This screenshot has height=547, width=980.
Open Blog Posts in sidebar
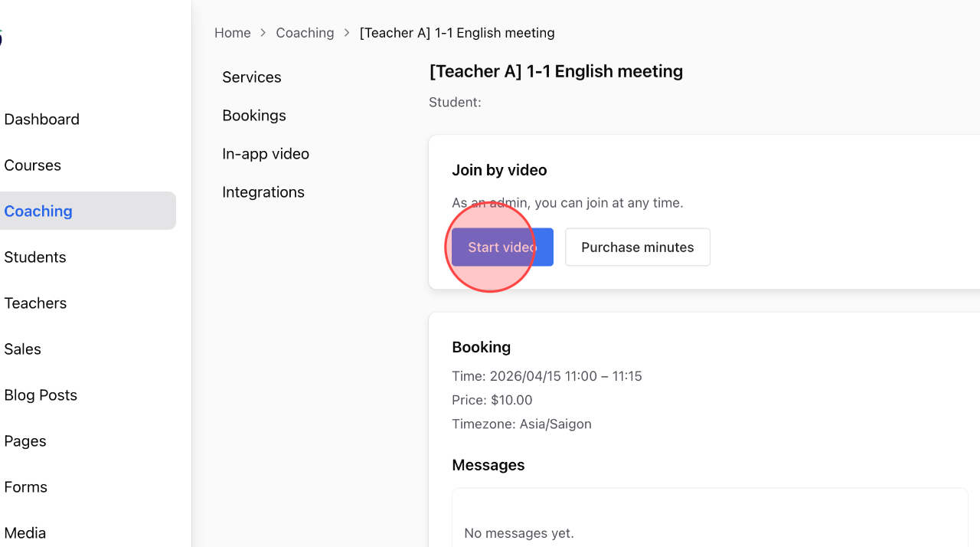coord(41,395)
